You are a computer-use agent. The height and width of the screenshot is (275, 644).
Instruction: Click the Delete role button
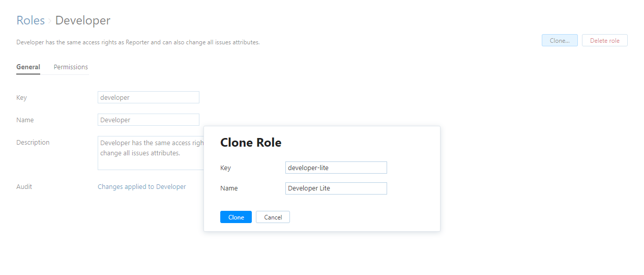tap(604, 41)
